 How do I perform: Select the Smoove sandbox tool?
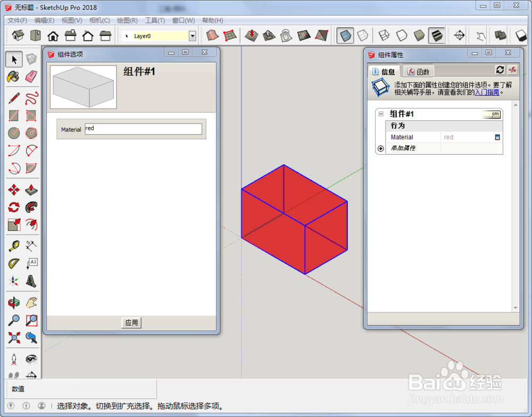click(x=252, y=35)
